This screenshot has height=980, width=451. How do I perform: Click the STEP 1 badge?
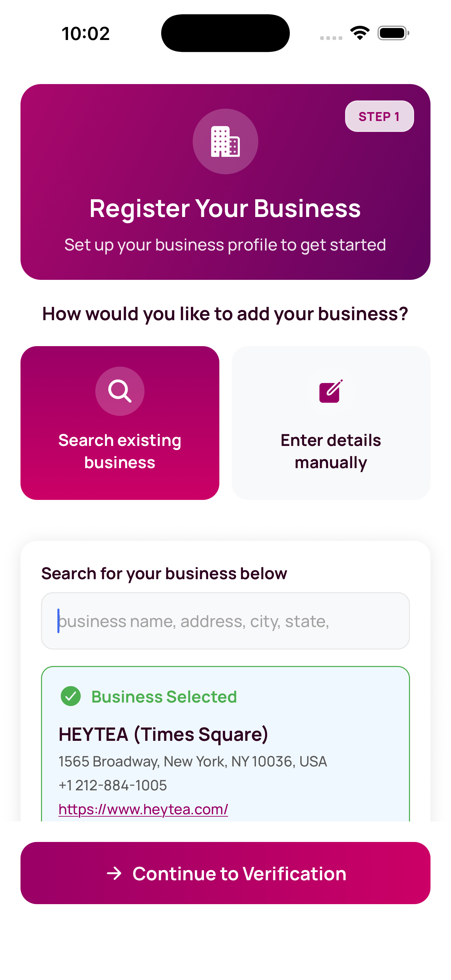[379, 117]
